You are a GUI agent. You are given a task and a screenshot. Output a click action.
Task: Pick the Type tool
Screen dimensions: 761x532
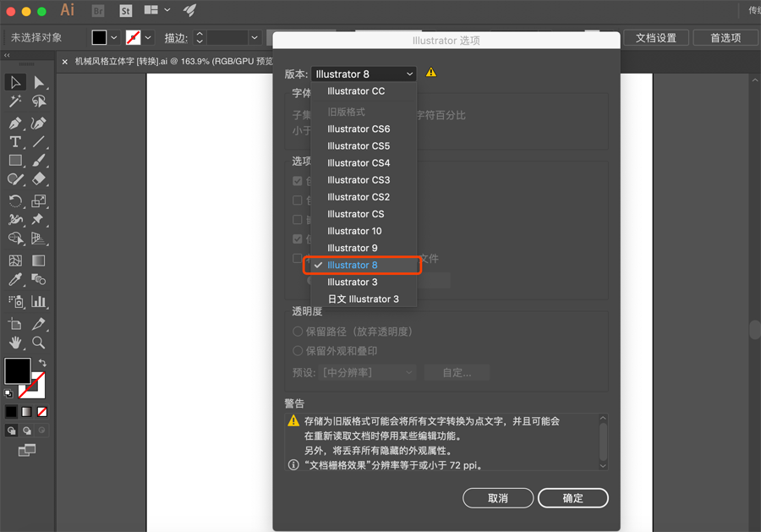[x=14, y=142]
